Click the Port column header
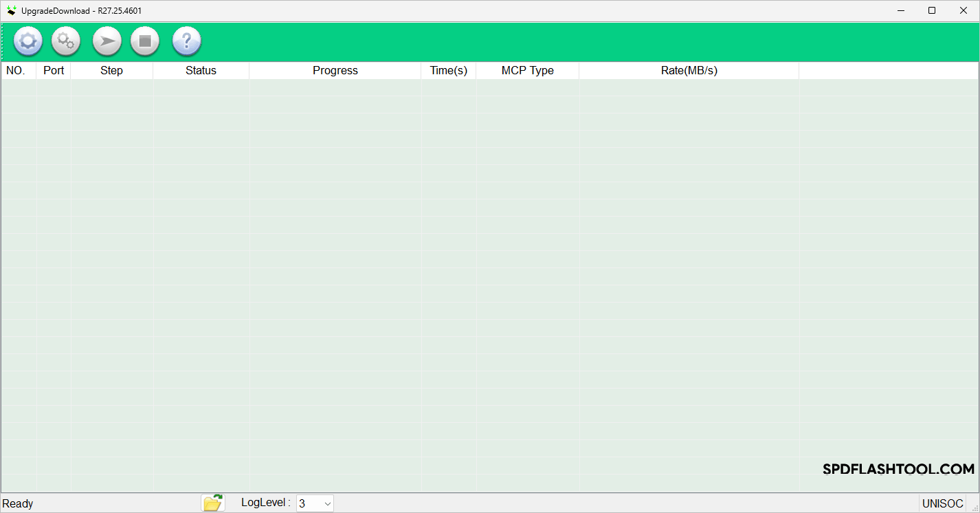Image resolution: width=980 pixels, height=513 pixels. click(x=54, y=71)
